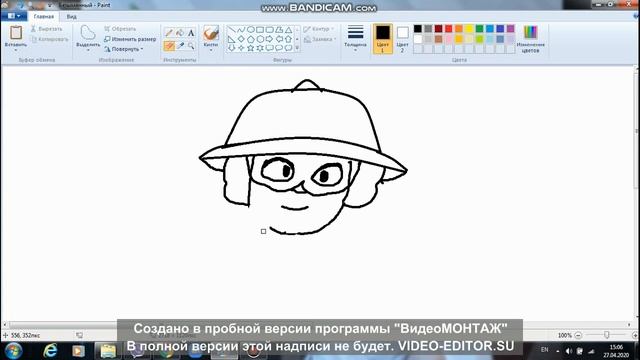Click Copy (Копировать) button
The width and height of the screenshot is (640, 360).
[50, 39]
